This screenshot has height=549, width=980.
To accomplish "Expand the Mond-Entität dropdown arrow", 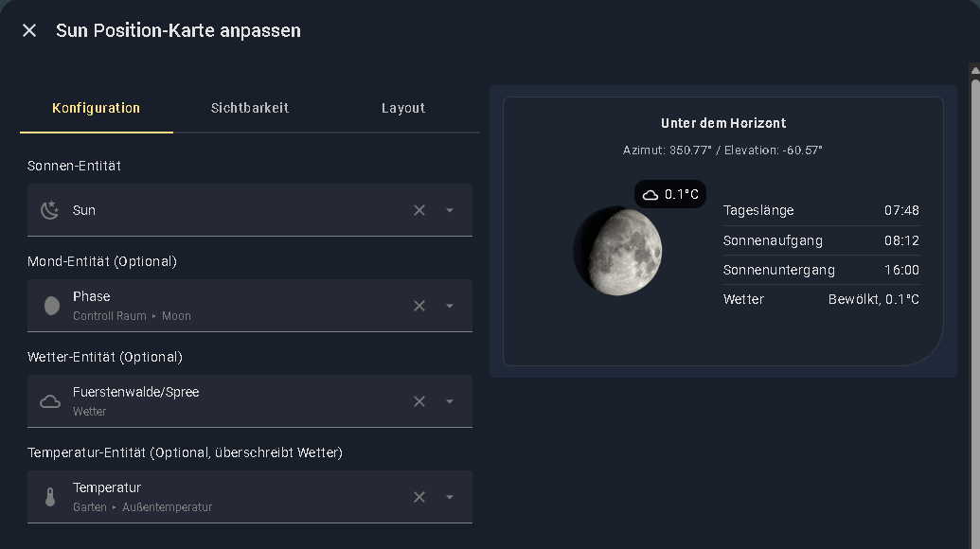I will click(450, 306).
